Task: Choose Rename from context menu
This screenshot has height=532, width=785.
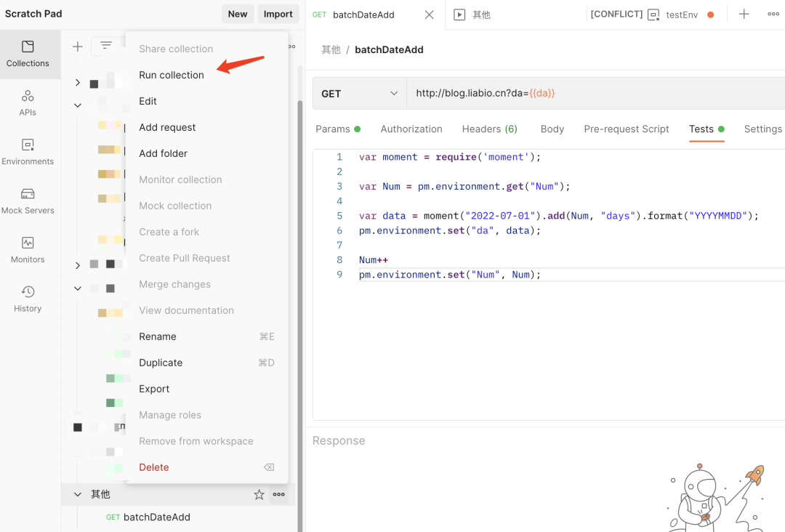Action: [x=206, y=336]
